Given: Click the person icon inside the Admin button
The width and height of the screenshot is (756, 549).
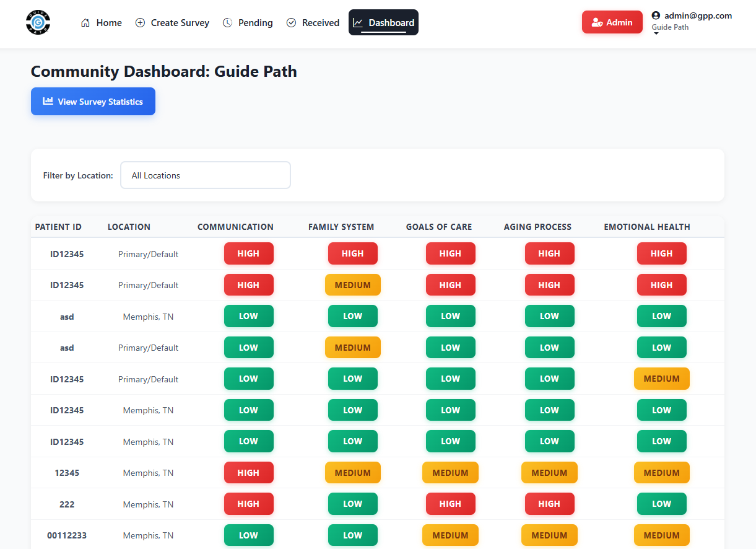Looking at the screenshot, I should [597, 21].
